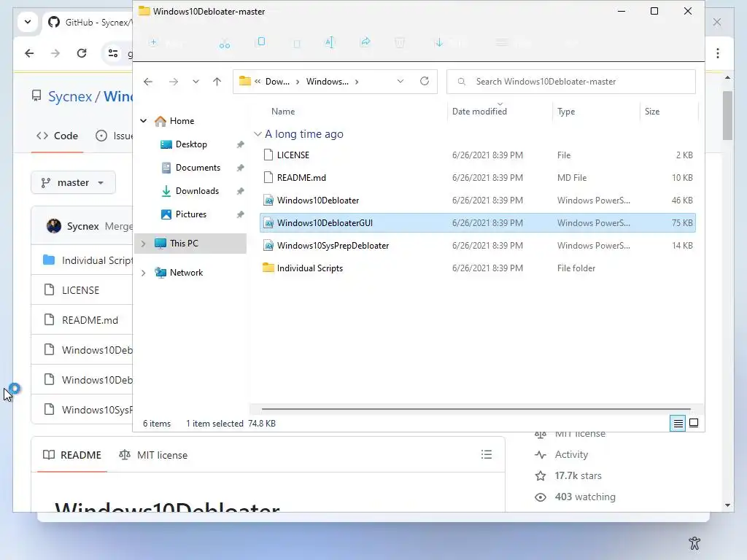This screenshot has height=560, width=747.
Task: Click the 'Windows...' breadcrumb in address bar
Action: (x=328, y=82)
